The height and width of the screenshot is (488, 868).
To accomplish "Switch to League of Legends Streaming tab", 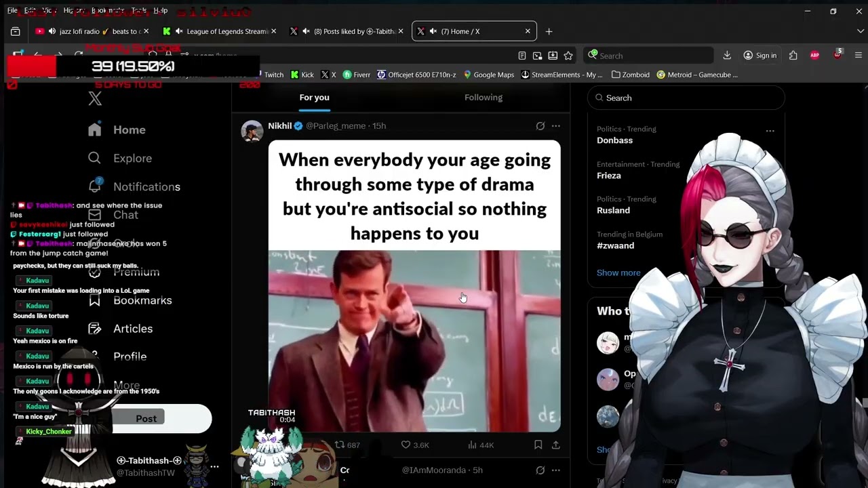I will (219, 31).
